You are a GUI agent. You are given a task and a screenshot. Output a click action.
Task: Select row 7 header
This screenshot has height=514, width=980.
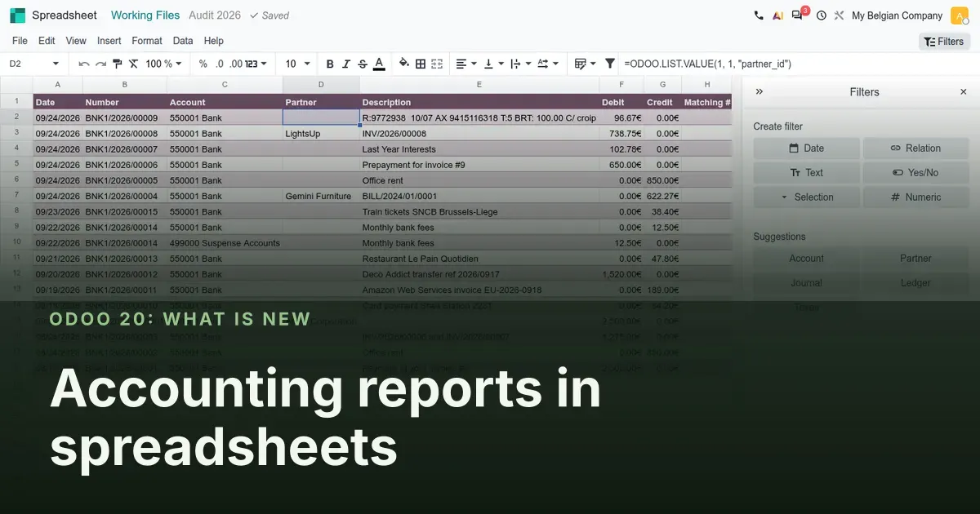16,196
